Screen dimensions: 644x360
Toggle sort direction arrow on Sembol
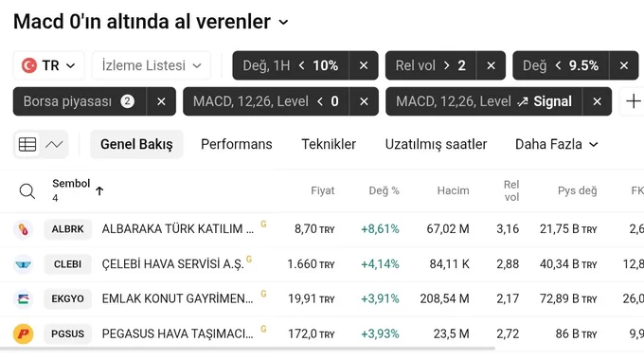point(99,190)
